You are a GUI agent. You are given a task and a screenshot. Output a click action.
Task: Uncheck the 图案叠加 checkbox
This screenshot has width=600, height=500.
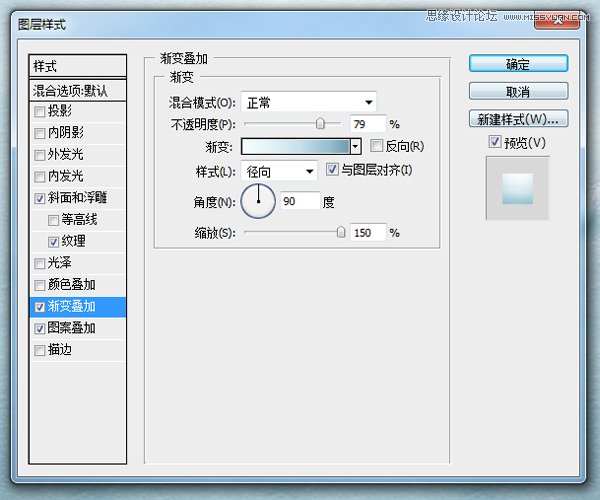pyautogui.click(x=40, y=328)
